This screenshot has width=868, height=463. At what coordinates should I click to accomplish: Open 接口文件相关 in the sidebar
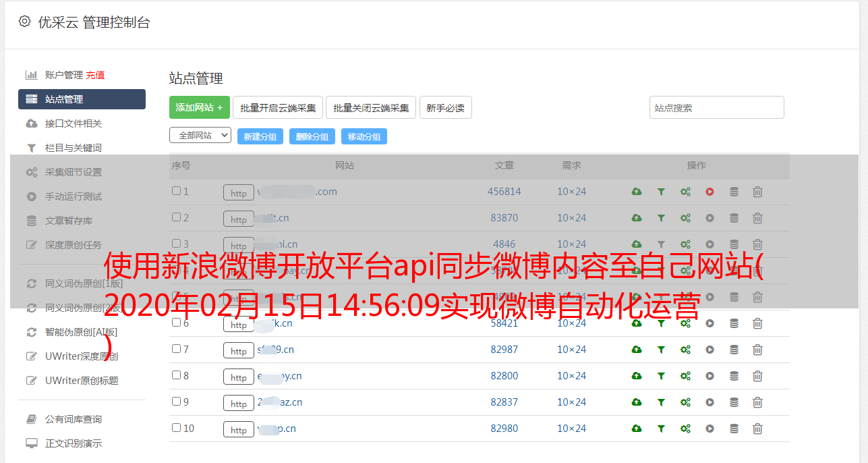click(74, 124)
